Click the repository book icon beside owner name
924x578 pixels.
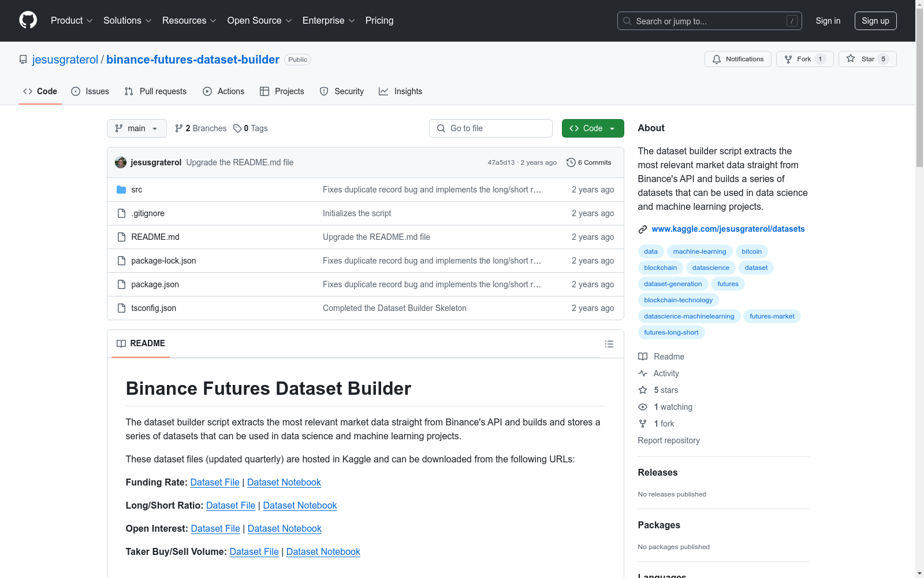(23, 60)
